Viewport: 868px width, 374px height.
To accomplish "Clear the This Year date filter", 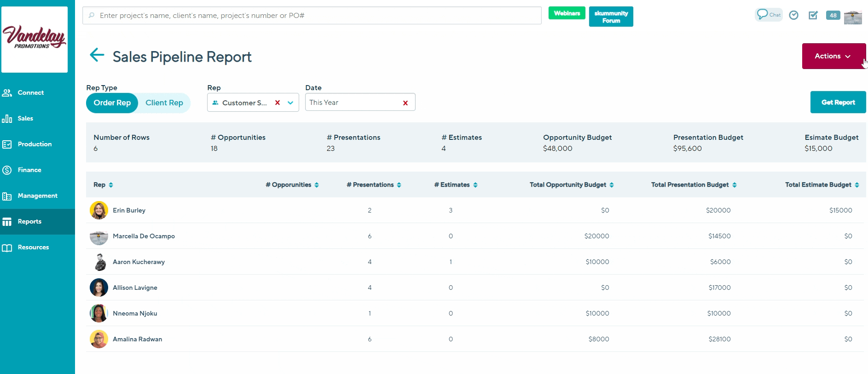I will [x=405, y=103].
